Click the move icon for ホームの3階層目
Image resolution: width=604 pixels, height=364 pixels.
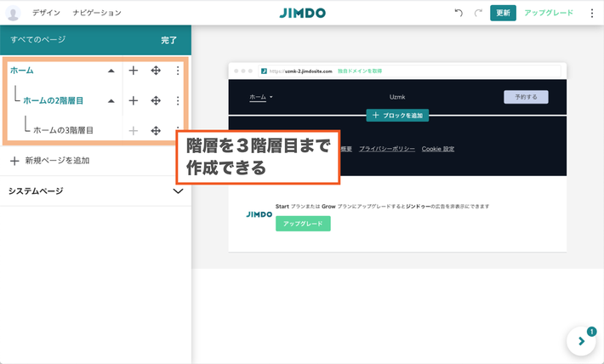[x=156, y=131]
